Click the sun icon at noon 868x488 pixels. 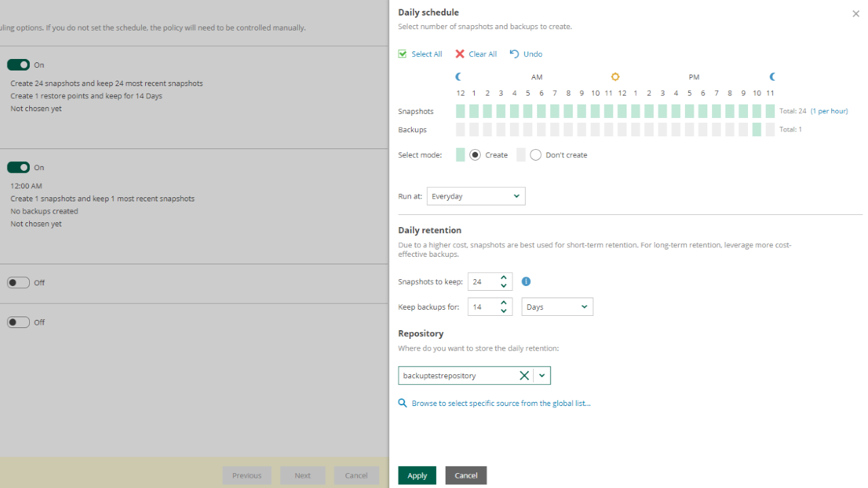[x=615, y=77]
